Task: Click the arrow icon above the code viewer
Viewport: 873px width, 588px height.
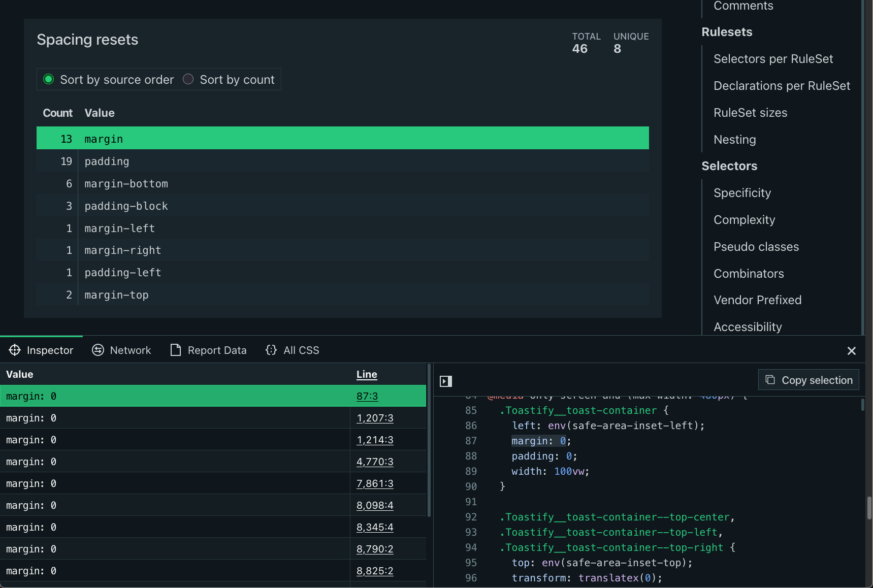Action: pyautogui.click(x=445, y=381)
